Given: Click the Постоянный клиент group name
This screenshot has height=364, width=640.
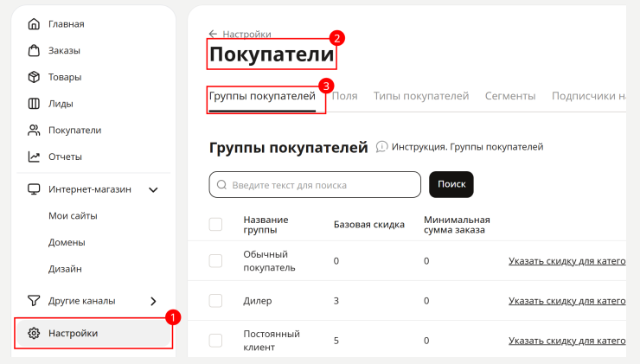Looking at the screenshot, I should [272, 341].
